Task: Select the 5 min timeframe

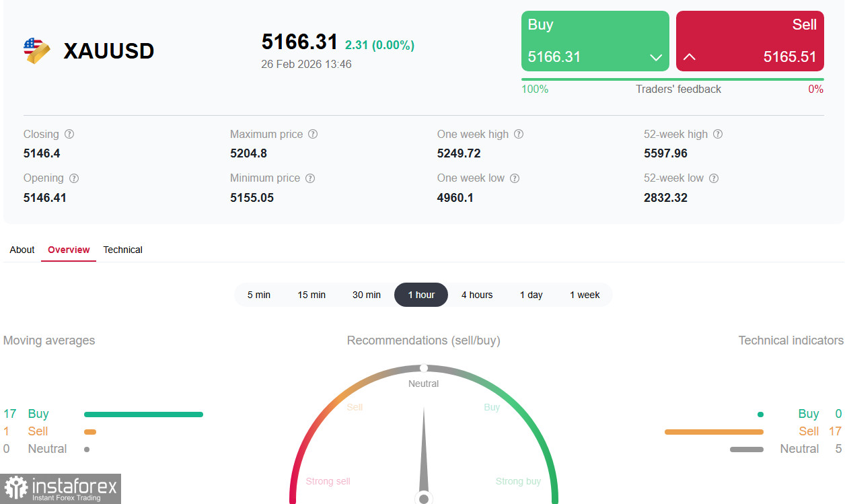Action: click(259, 295)
